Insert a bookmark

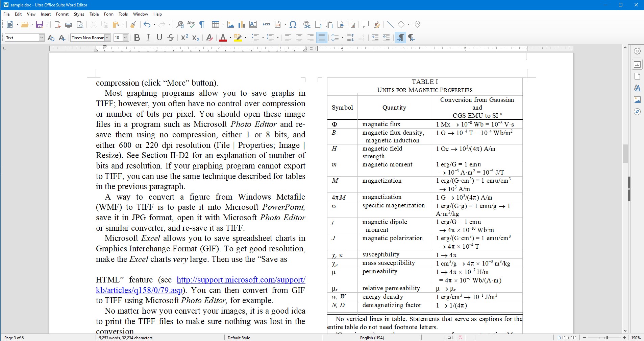click(x=340, y=24)
